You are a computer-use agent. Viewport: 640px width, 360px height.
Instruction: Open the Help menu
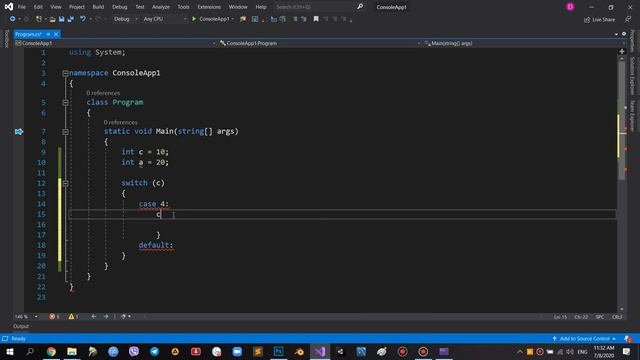(x=261, y=7)
